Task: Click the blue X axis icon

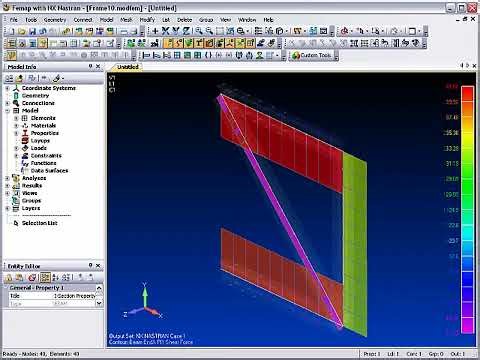Action: 165,31
